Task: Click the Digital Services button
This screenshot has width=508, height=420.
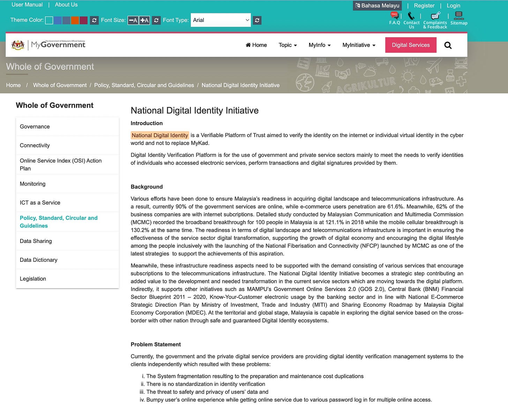Action: 411,45
